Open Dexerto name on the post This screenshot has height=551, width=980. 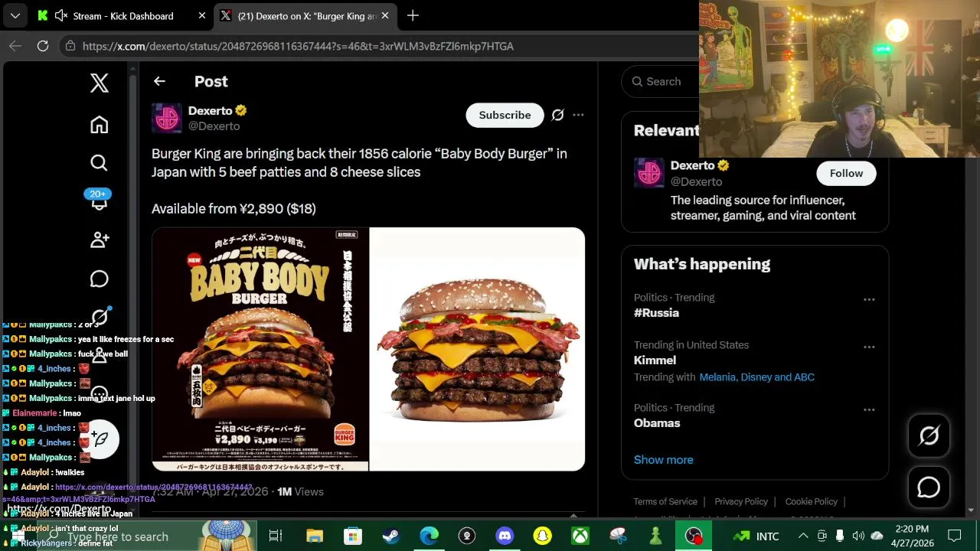210,110
